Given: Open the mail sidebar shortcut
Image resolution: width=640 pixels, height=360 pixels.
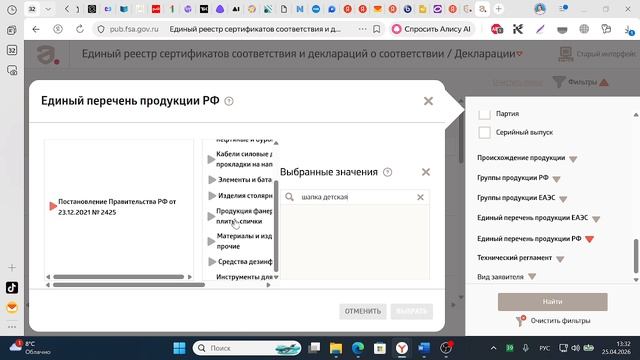Looking at the screenshot, I should point(12,307).
